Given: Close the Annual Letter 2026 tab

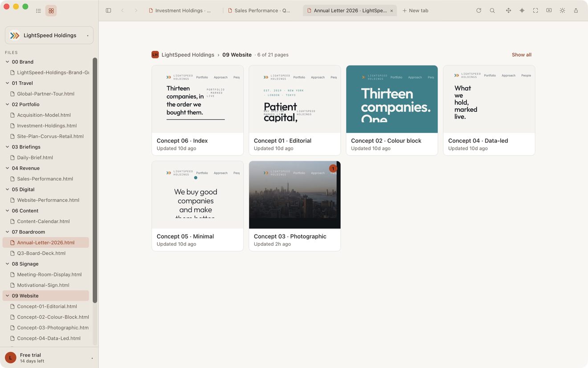Looking at the screenshot, I should click(x=392, y=11).
